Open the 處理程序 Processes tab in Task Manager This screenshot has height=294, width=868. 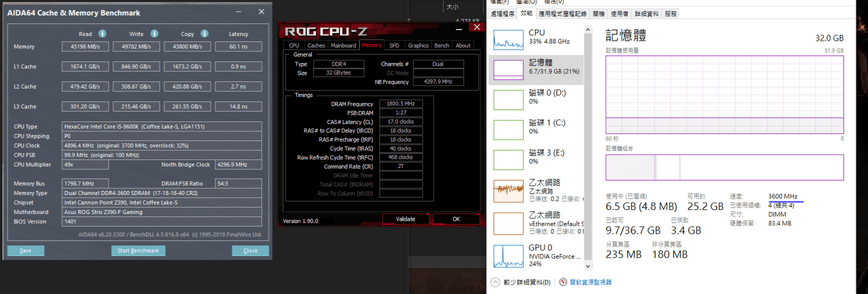[x=502, y=13]
